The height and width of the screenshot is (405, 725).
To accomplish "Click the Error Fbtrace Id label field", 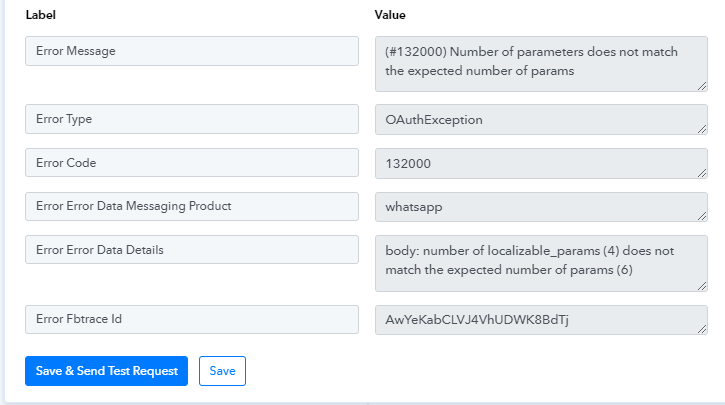I will point(191,319).
